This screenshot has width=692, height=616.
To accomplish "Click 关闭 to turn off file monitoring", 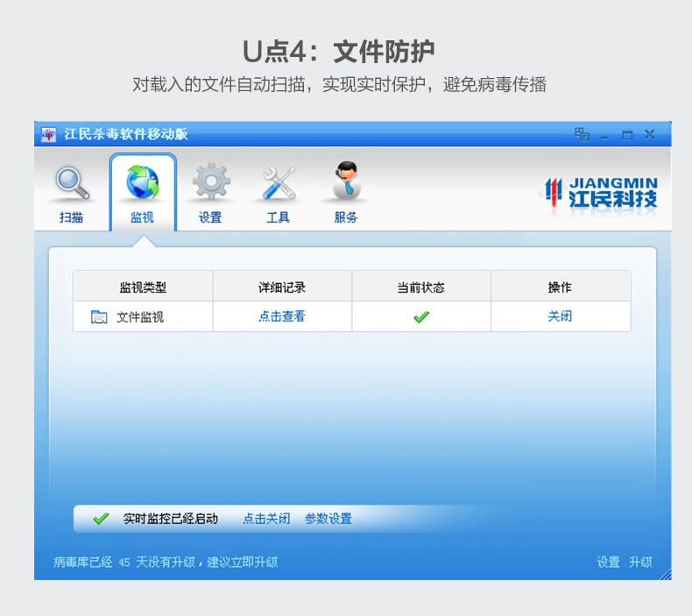I will [560, 316].
